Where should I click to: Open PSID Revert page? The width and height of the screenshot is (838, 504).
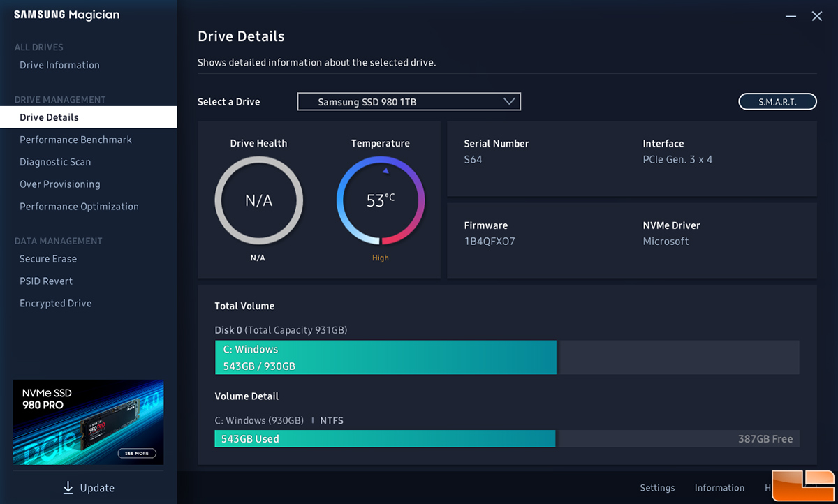[x=46, y=281]
